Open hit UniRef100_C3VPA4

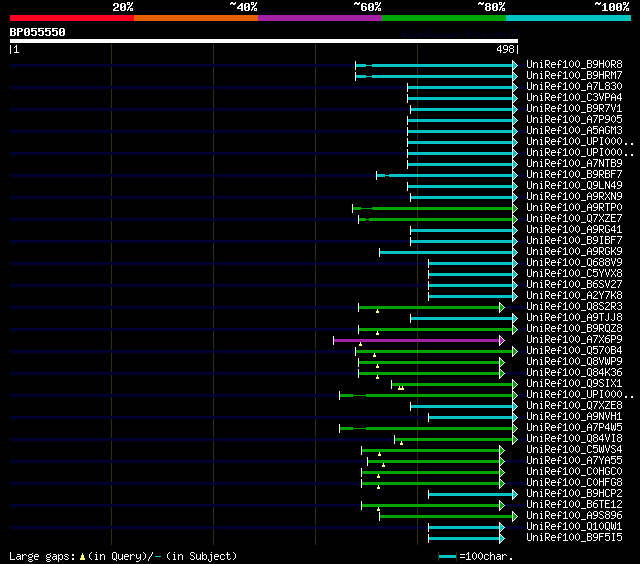(x=574, y=98)
